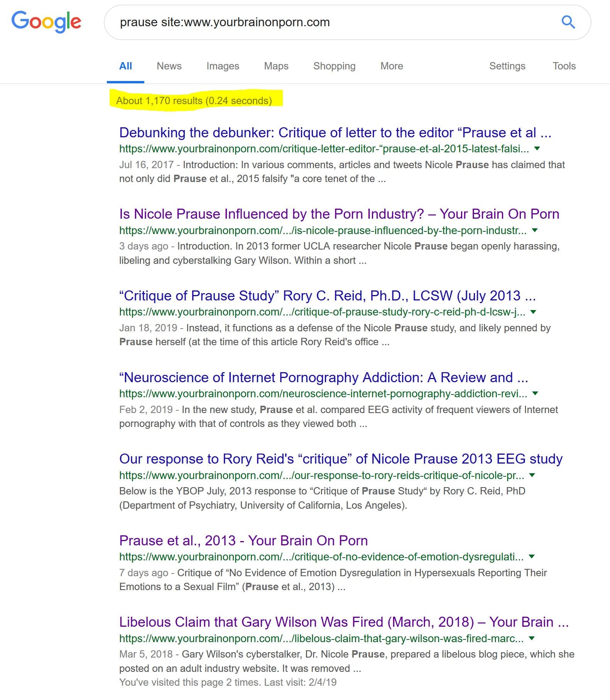This screenshot has width=610, height=700.
Task: Expand arrow beside libelous-claim-that-gary-wilson URL
Action: (x=532, y=639)
